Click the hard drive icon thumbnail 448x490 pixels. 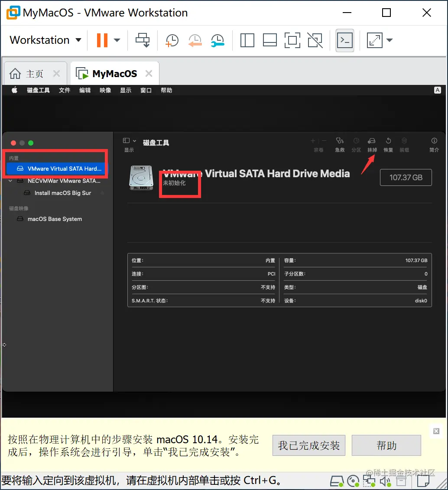(x=141, y=178)
